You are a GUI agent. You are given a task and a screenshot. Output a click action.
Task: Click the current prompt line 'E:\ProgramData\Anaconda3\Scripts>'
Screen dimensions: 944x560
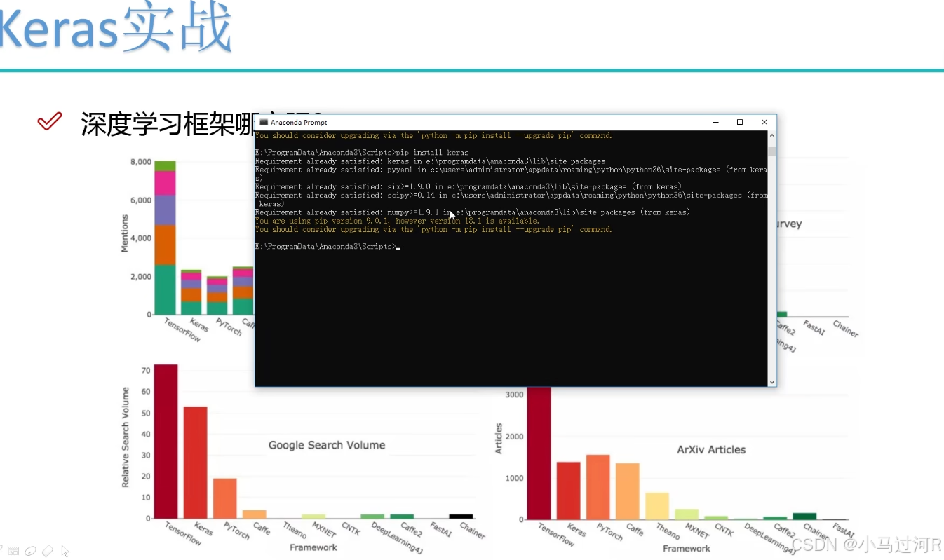point(327,247)
